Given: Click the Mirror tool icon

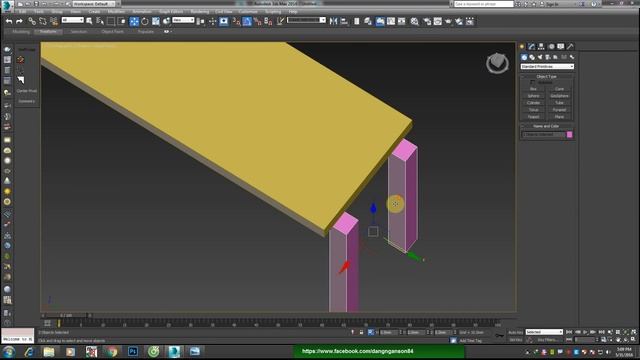Looking at the screenshot, I should pos(333,21).
